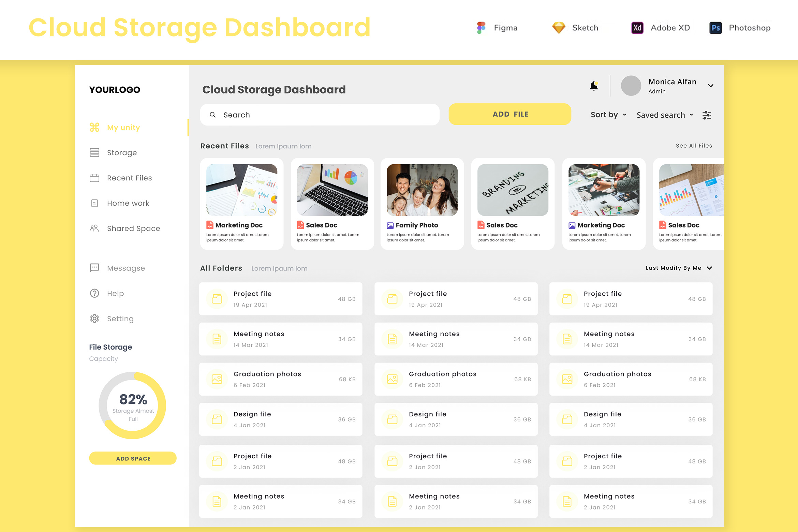Open Recent Files in the sidebar
This screenshot has height=532, width=798.
click(129, 178)
